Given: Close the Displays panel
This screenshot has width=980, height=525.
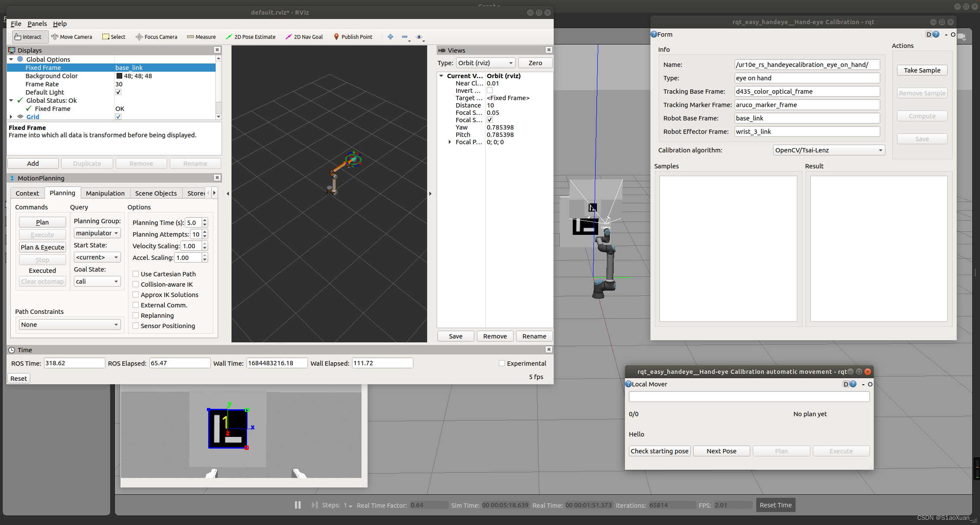Looking at the screenshot, I should [217, 50].
